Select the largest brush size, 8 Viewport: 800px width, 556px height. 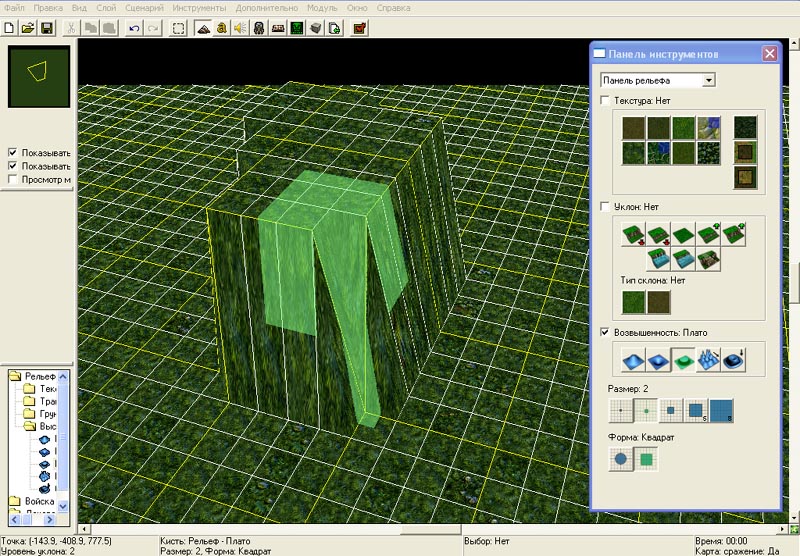pos(721,409)
